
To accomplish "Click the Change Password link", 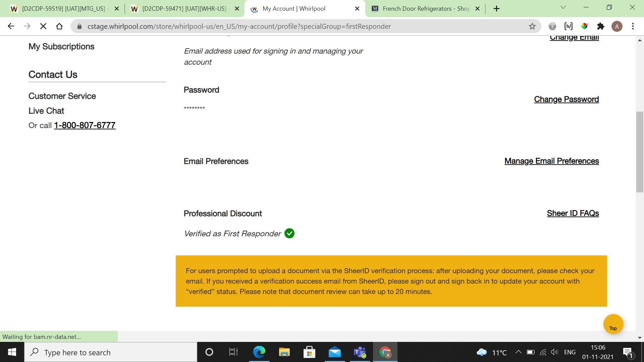I will click(x=567, y=99).
